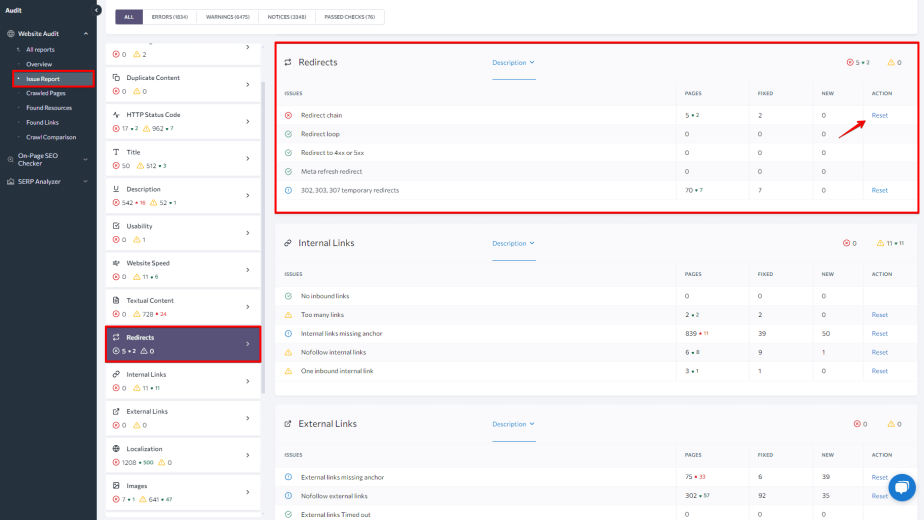Click the Internal Links section header icon
Viewport: 924px width, 520px height.
(288, 243)
